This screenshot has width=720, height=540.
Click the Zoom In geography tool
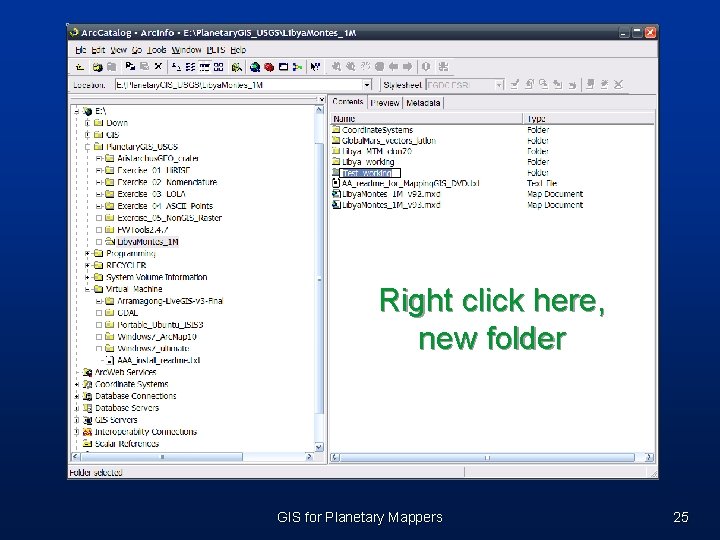coord(337,67)
